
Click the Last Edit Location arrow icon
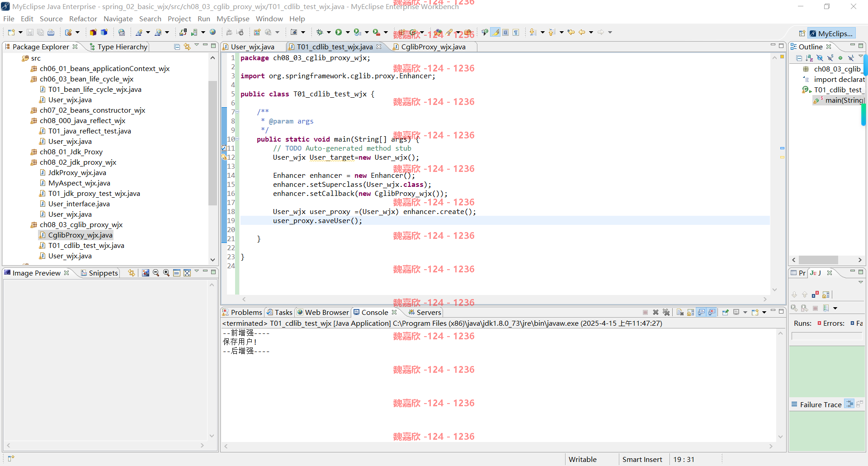571,32
